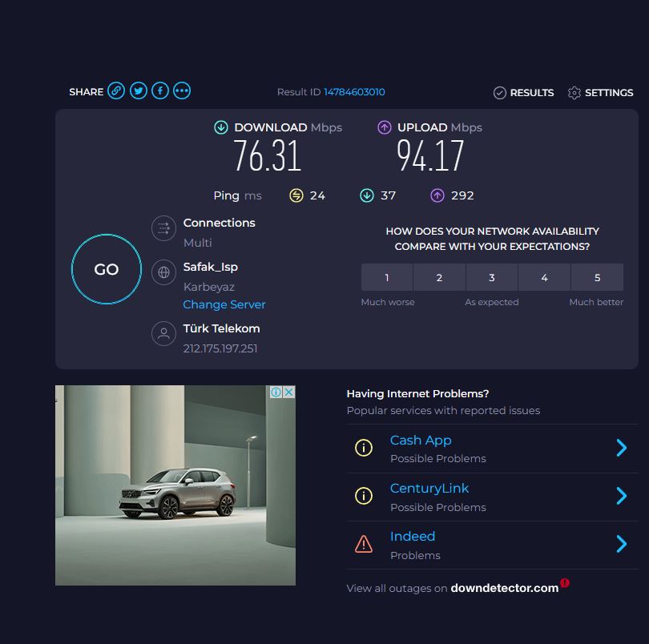Open Result ID 14784603010 link
649x644 pixels.
[x=354, y=92]
